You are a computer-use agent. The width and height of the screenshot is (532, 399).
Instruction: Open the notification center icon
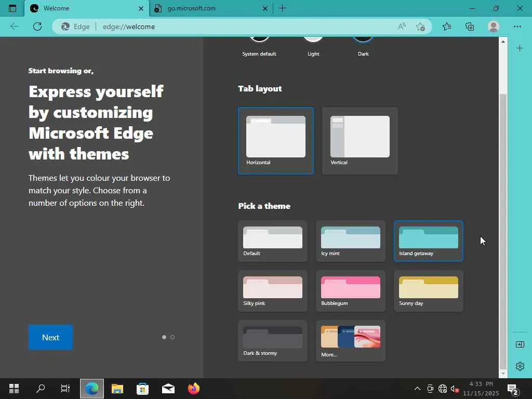coord(512,390)
